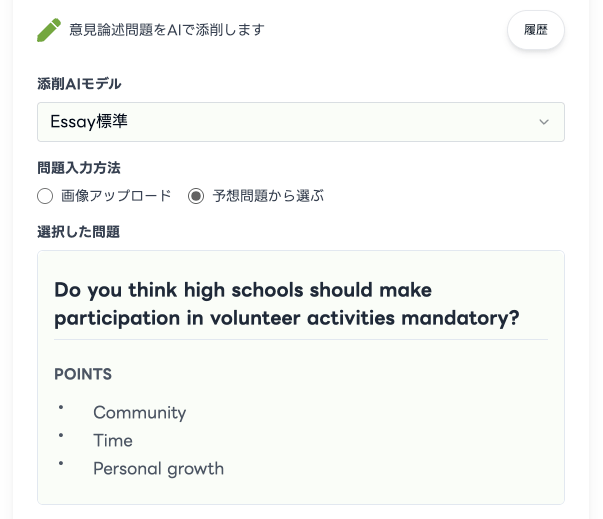
Task: Click the green pencil icon
Action: [x=49, y=30]
